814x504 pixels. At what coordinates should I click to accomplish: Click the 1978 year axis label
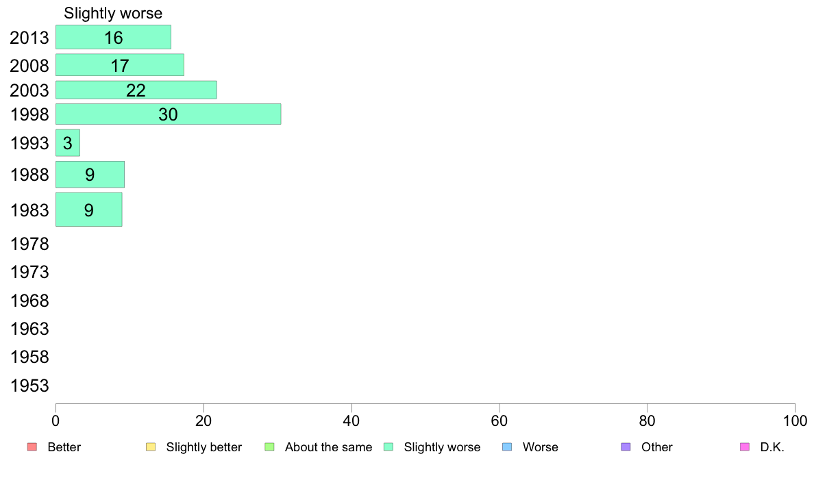29,244
